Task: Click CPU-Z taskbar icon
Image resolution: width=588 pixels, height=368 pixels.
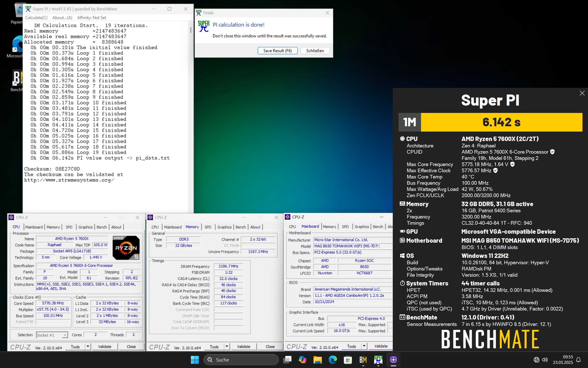Action: [x=393, y=359]
